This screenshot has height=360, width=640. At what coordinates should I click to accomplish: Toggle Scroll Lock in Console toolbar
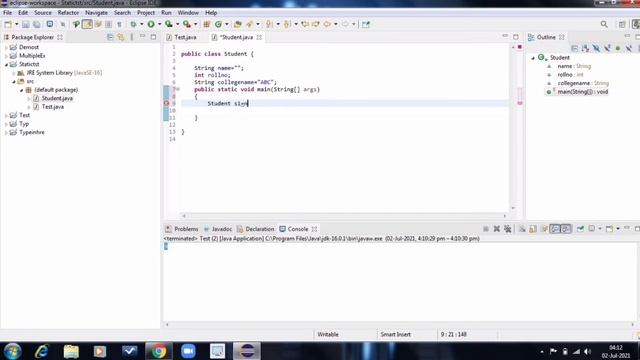533,229
